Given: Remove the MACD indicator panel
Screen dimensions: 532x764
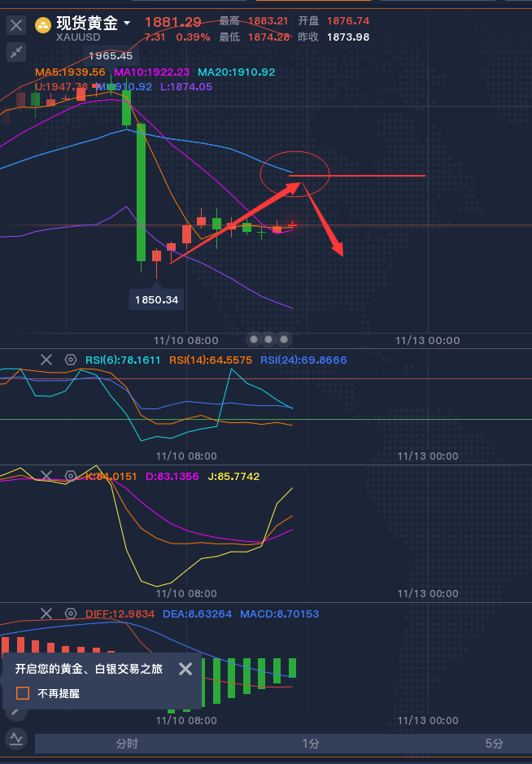Looking at the screenshot, I should (46, 613).
